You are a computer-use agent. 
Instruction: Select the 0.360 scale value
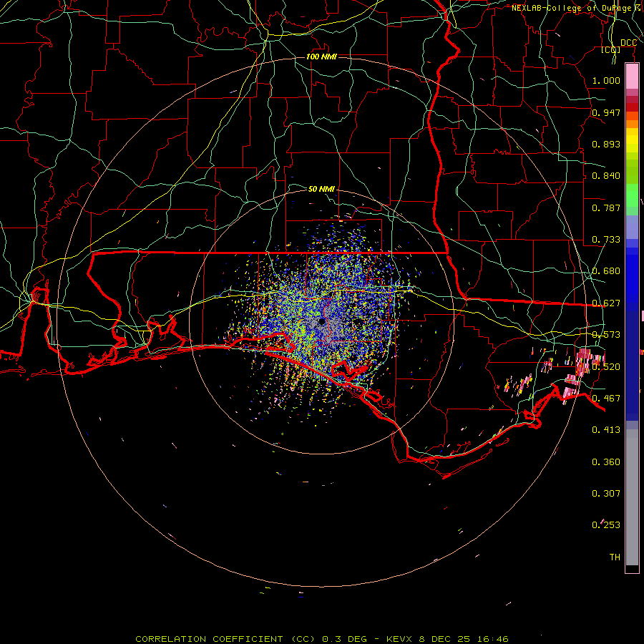coord(606,462)
